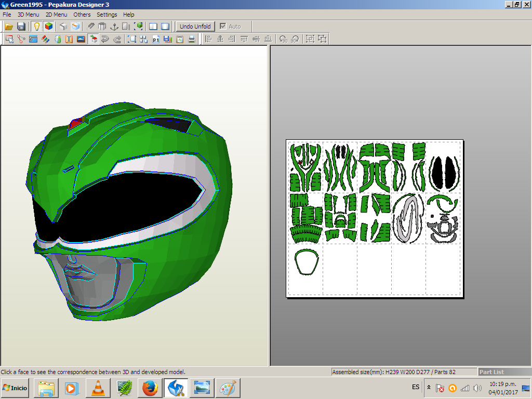Viewport: 532px width, 399px height.
Task: Open the 3D Menu
Action: (29, 15)
